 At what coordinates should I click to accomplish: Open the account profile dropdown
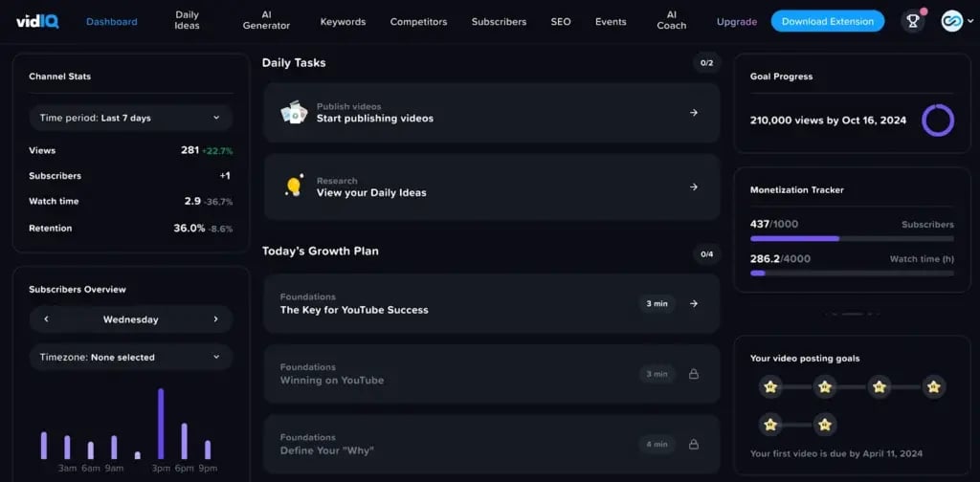tap(956, 21)
